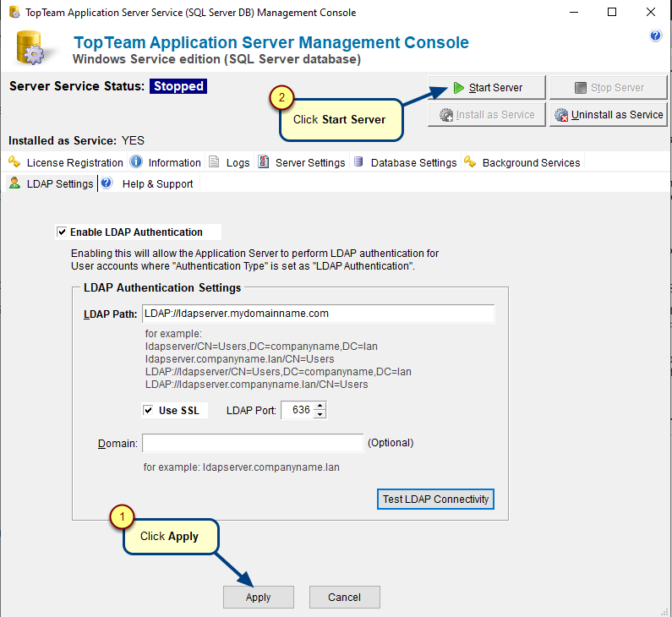Click the Server Settings tab icon
672x617 pixels.
click(x=263, y=162)
